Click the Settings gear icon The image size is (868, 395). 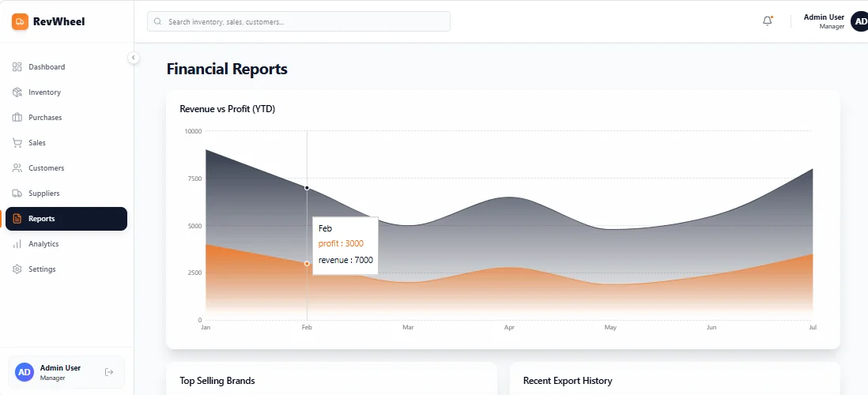click(x=17, y=269)
